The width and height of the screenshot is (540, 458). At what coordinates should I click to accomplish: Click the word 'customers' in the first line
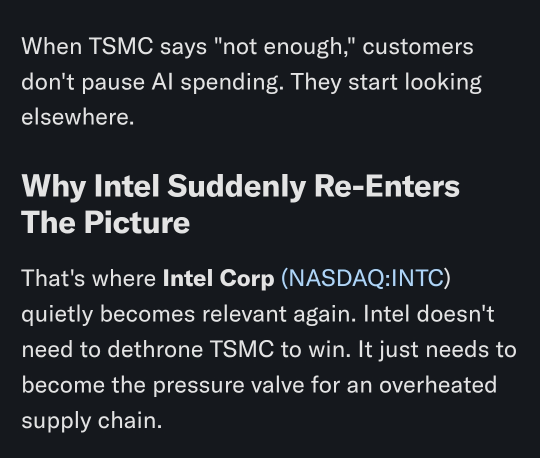coord(418,46)
